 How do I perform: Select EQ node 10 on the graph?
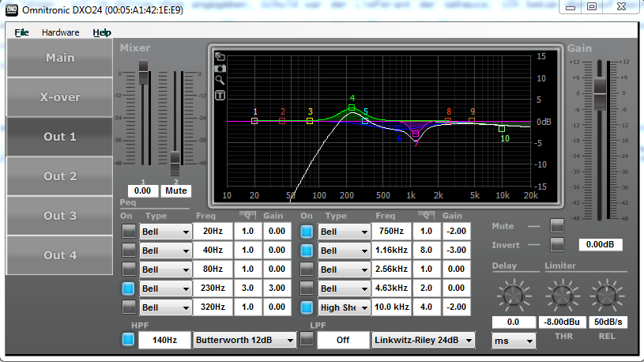pyautogui.click(x=502, y=129)
